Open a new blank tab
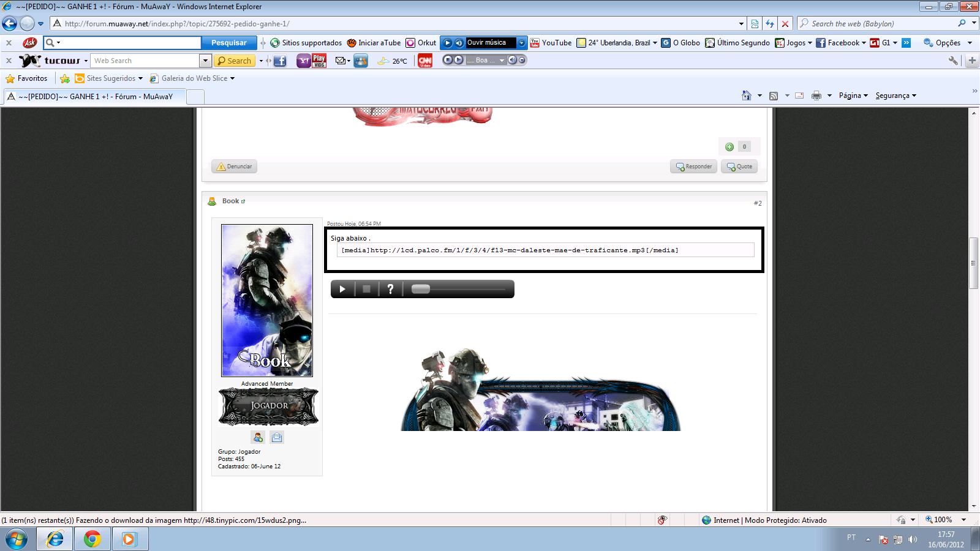The height and width of the screenshot is (551, 980). point(195,97)
